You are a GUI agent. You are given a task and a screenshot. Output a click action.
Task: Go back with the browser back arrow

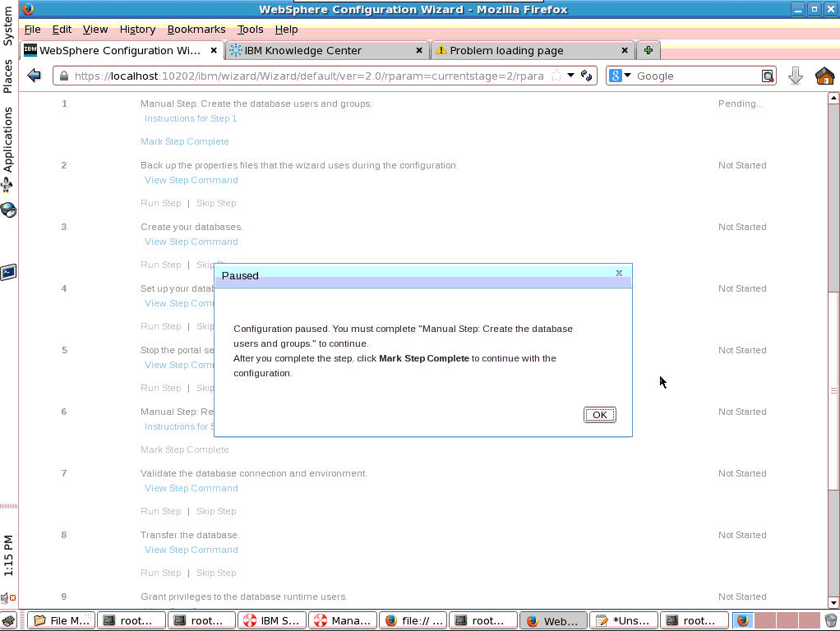click(x=35, y=76)
